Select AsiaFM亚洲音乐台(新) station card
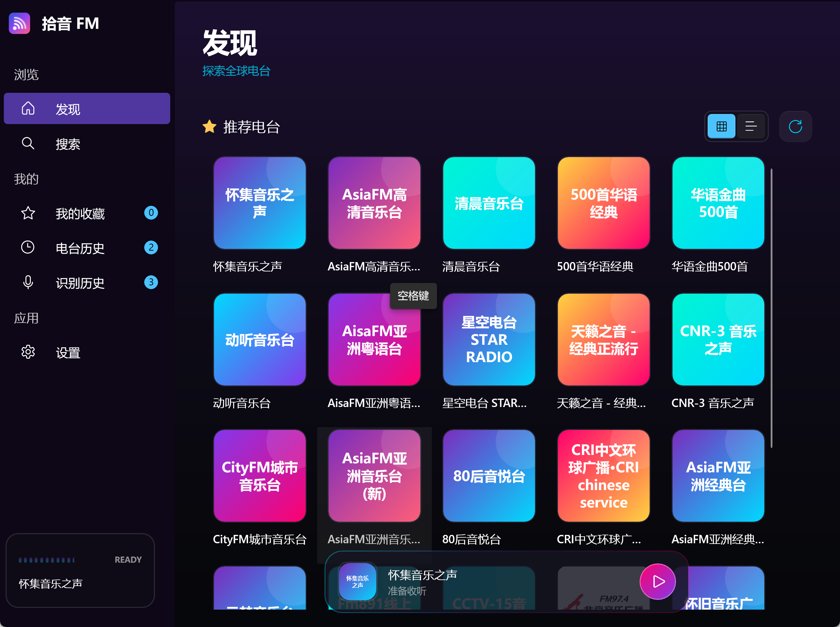Viewport: 840px width, 627px height. (374, 476)
